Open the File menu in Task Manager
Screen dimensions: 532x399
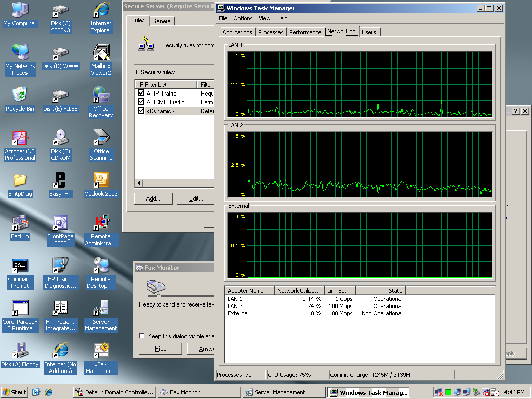tap(223, 18)
